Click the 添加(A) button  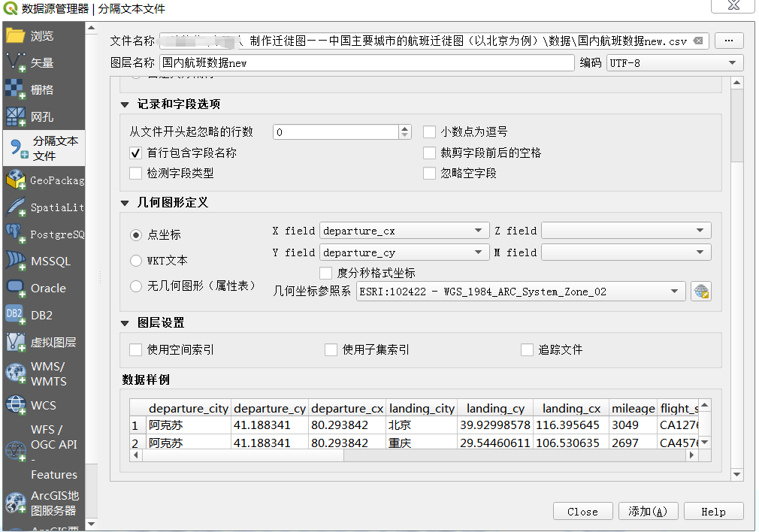[x=647, y=512]
